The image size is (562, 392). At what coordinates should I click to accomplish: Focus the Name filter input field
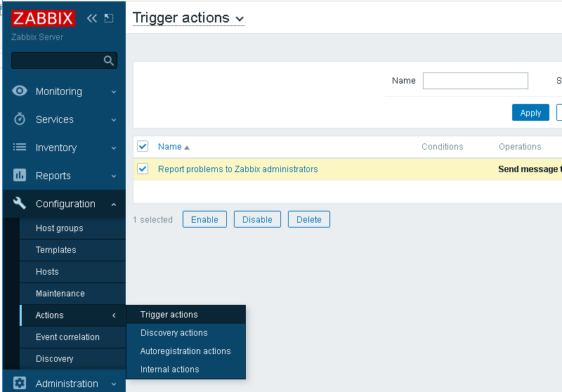click(x=476, y=81)
